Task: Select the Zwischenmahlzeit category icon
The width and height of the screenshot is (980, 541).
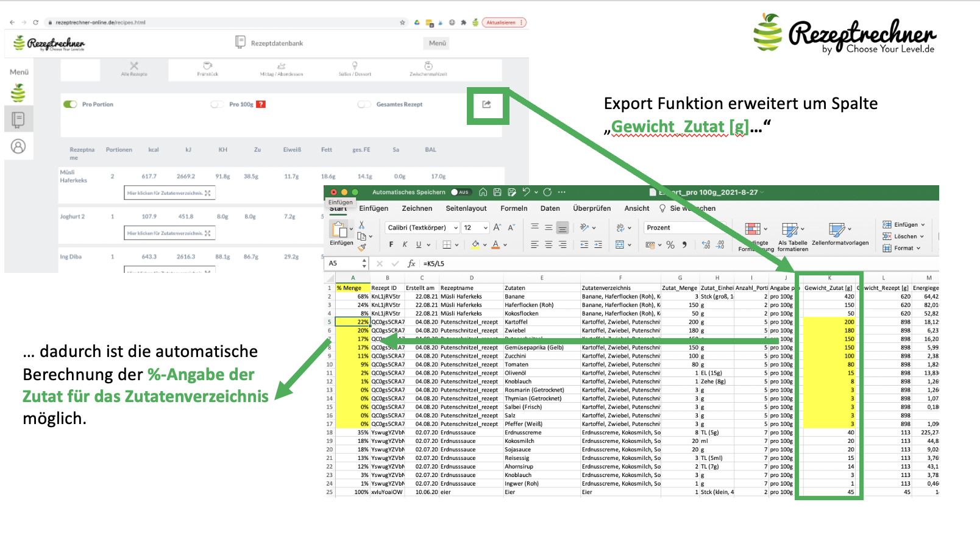Action: (428, 66)
